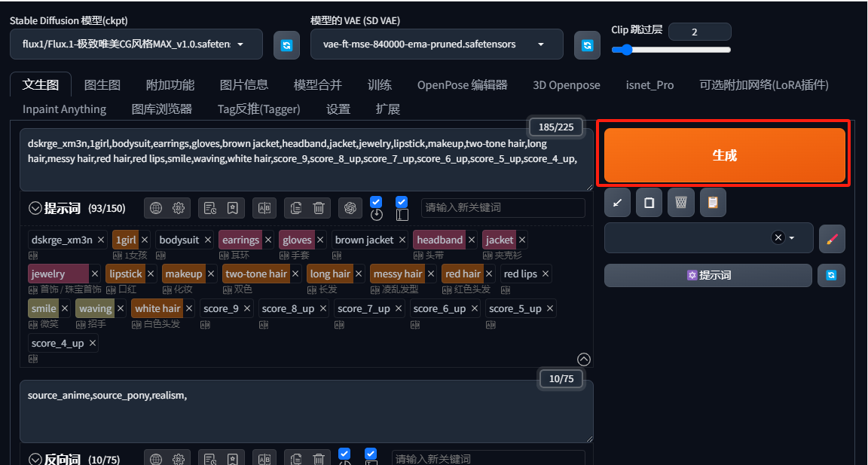
Task: Refresh the Stable Diffusion model list
Action: (x=286, y=45)
